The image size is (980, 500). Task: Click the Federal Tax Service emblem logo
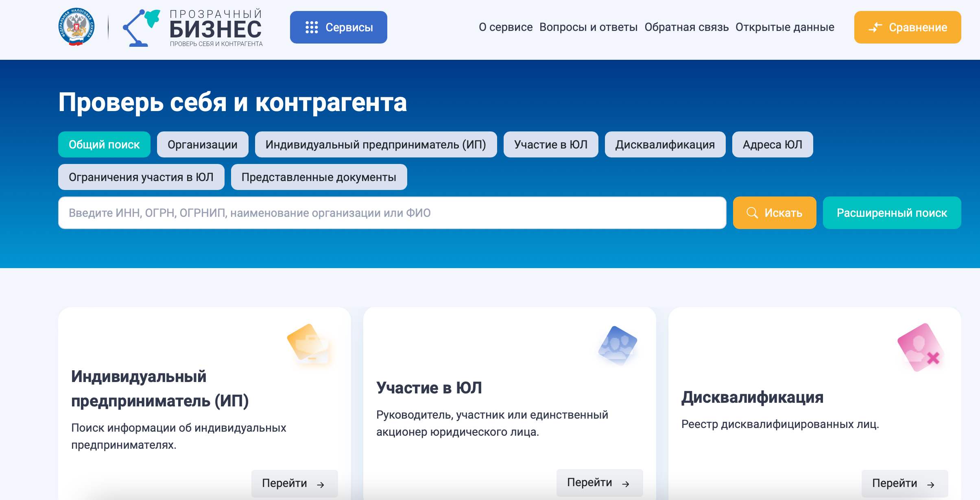pyautogui.click(x=76, y=27)
